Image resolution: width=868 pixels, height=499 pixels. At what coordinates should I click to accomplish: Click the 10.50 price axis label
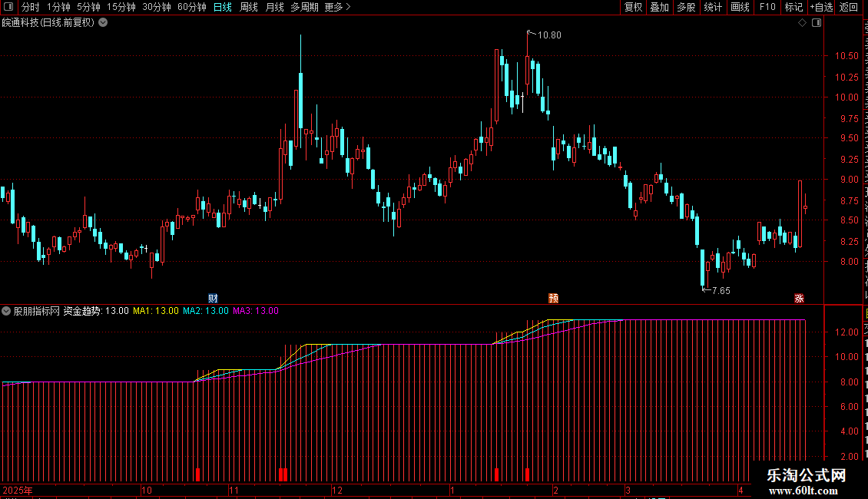tap(846, 56)
